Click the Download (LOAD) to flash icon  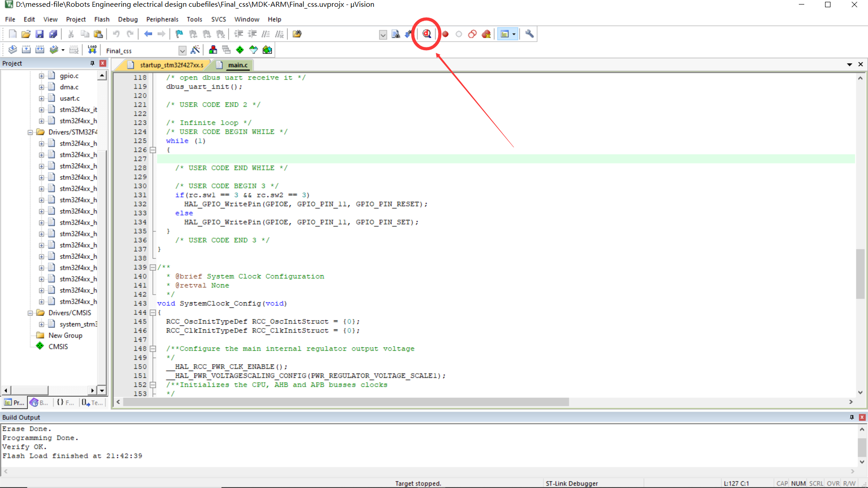(x=92, y=50)
